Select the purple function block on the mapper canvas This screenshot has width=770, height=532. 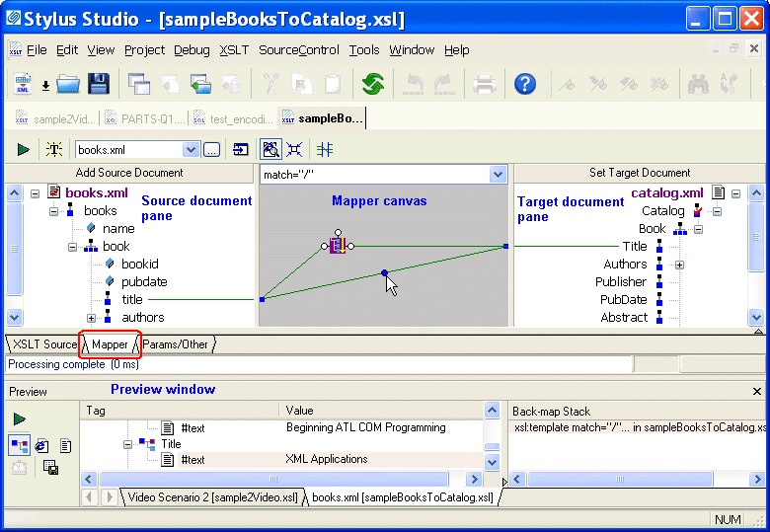(x=338, y=246)
